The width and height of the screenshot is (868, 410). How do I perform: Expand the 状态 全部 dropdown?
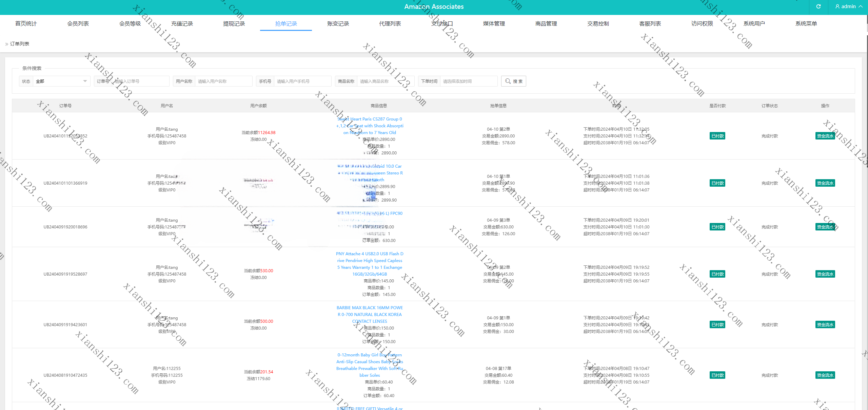click(x=61, y=81)
